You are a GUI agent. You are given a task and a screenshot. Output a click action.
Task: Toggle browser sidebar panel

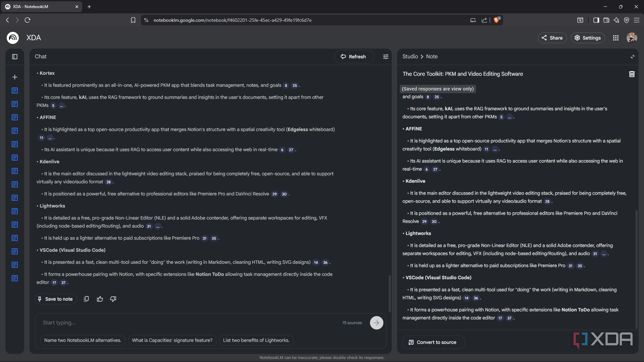point(596,20)
